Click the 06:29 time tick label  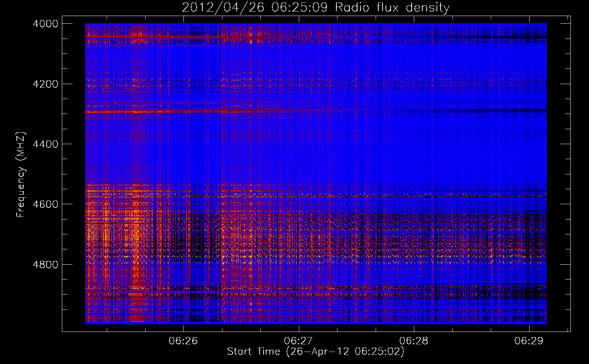(x=529, y=341)
